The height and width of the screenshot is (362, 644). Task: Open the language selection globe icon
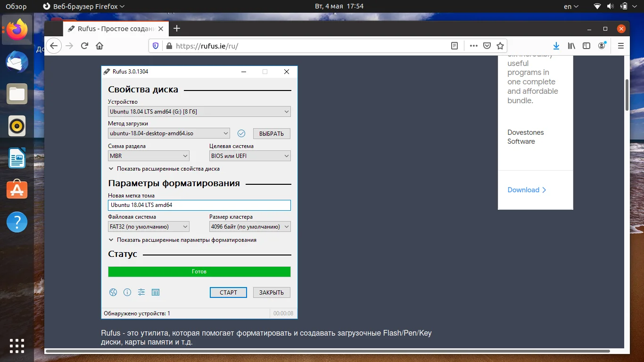pos(113,292)
